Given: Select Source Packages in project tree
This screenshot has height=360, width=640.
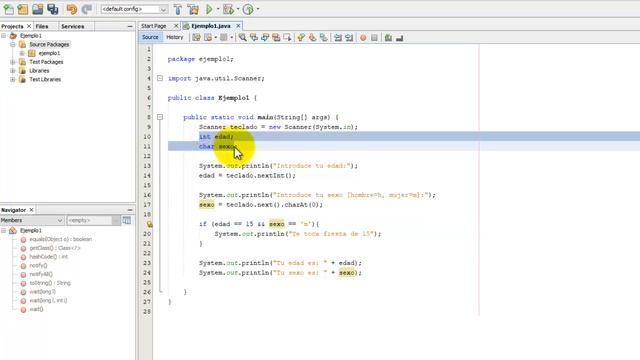Looking at the screenshot, I should (x=49, y=44).
